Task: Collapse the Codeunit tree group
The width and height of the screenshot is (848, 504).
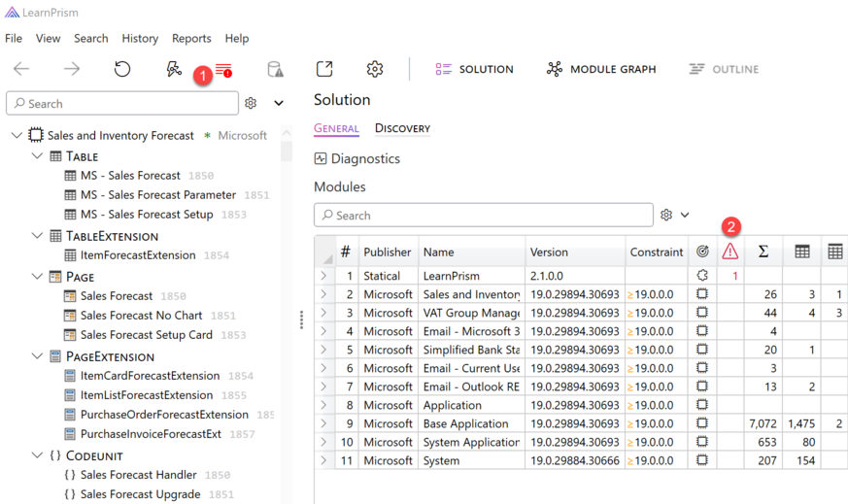Action: coord(37,455)
